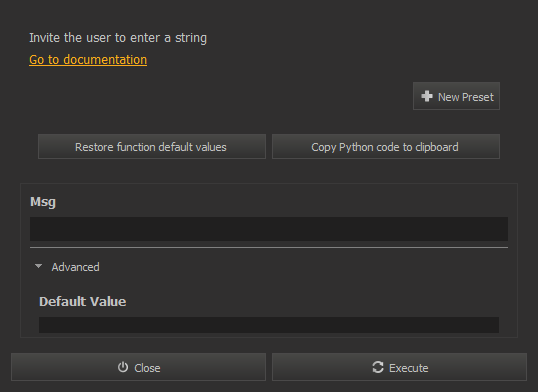The height and width of the screenshot is (392, 538).
Task: Copy Python code to clipboard
Action: coord(386,147)
